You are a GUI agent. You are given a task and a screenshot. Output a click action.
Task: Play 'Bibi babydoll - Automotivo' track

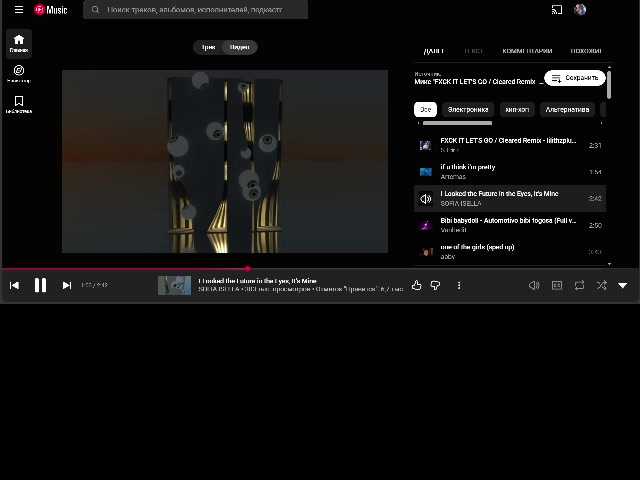[x=510, y=225]
